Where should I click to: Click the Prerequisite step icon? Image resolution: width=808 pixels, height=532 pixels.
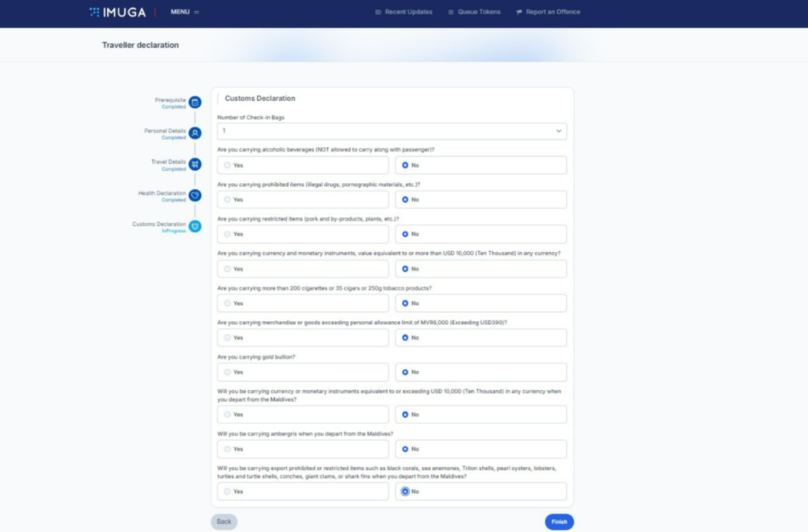(x=195, y=102)
